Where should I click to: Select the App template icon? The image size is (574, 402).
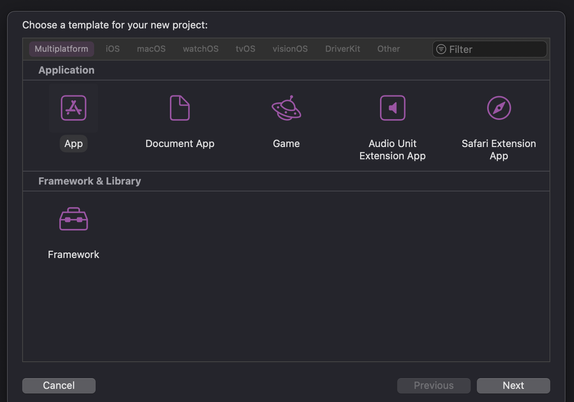pos(74,108)
